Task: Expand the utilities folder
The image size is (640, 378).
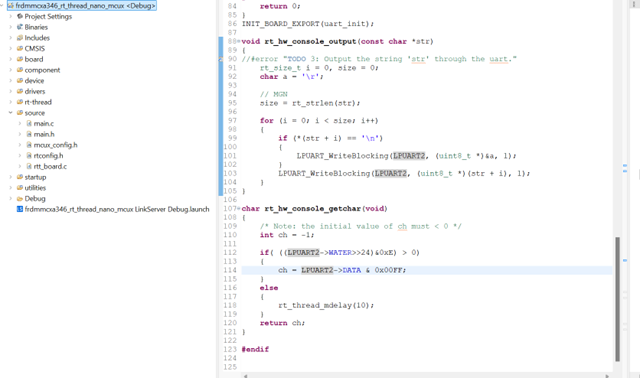Action: coord(11,188)
